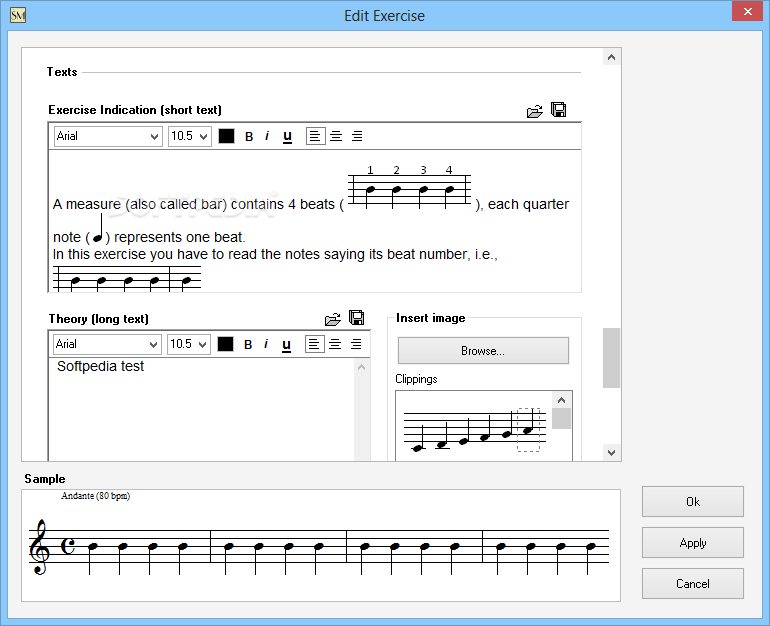Toggle bold in Exercise Indication toolbar
The image size is (770, 626).
tap(249, 136)
